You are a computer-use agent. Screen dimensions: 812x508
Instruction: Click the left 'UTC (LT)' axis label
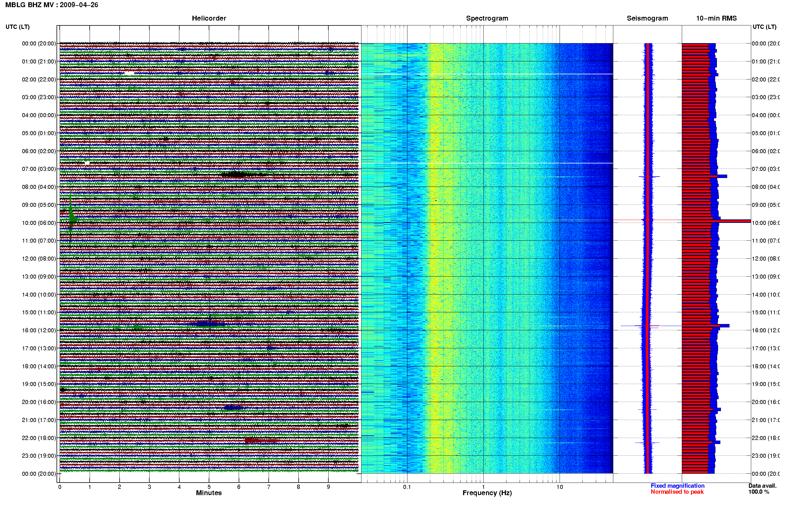(x=17, y=27)
